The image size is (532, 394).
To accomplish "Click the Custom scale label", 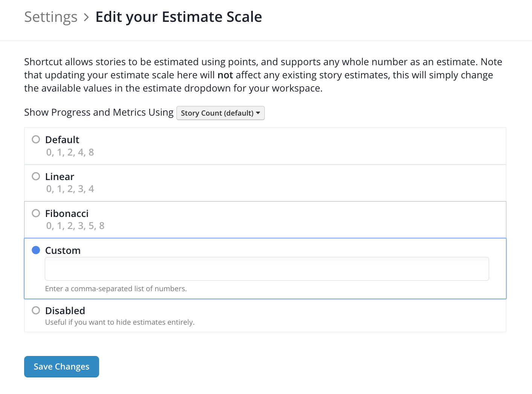I will [63, 250].
